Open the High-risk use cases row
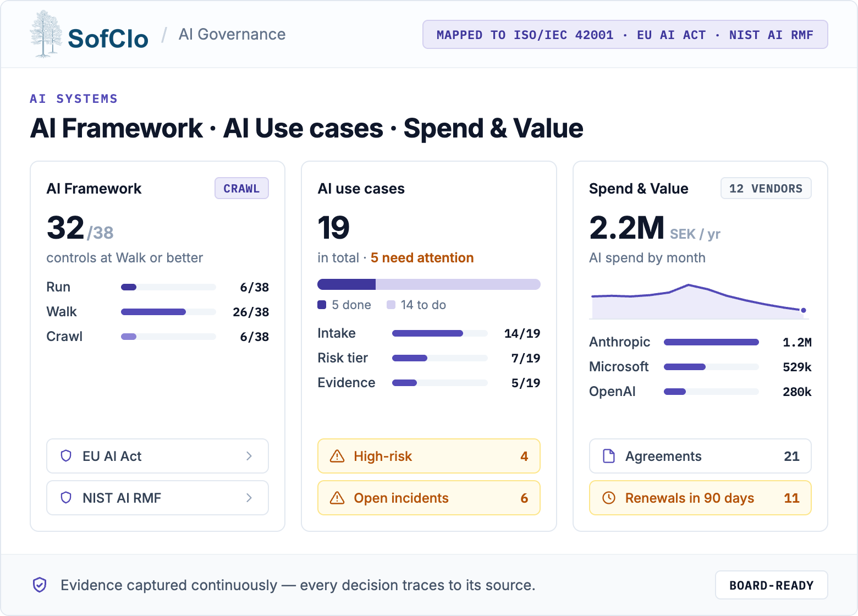The height and width of the screenshot is (616, 858). [429, 456]
